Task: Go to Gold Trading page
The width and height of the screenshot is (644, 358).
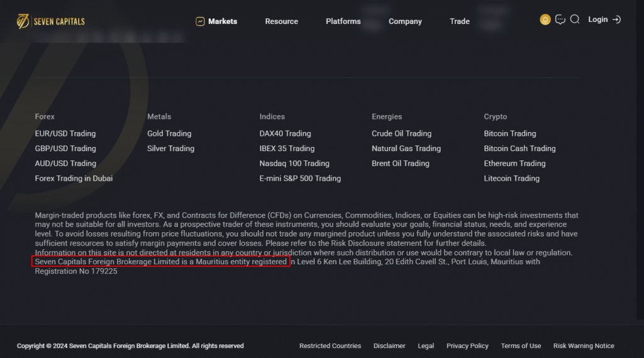Action: 169,133
